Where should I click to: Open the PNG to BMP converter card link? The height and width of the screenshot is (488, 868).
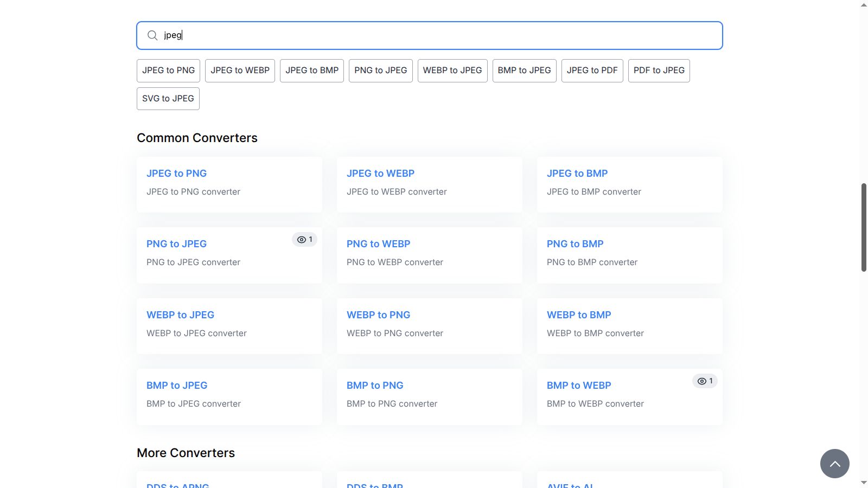575,244
